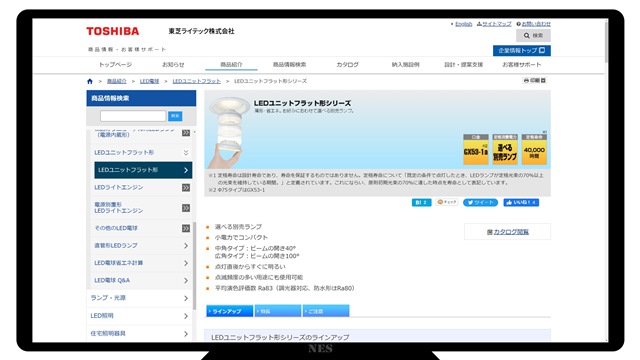Open the お問い合わせ link
The image size is (640, 360).
[x=536, y=24]
